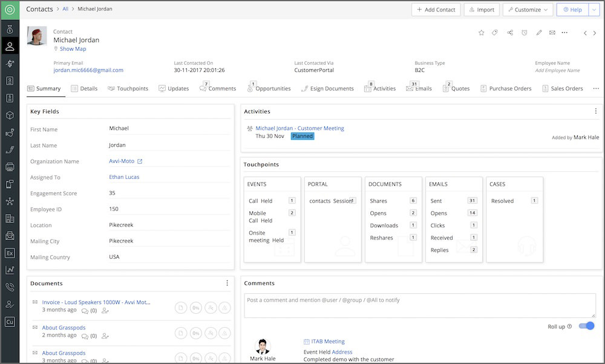
Task: Go to next contact with right arrow
Action: (x=595, y=33)
